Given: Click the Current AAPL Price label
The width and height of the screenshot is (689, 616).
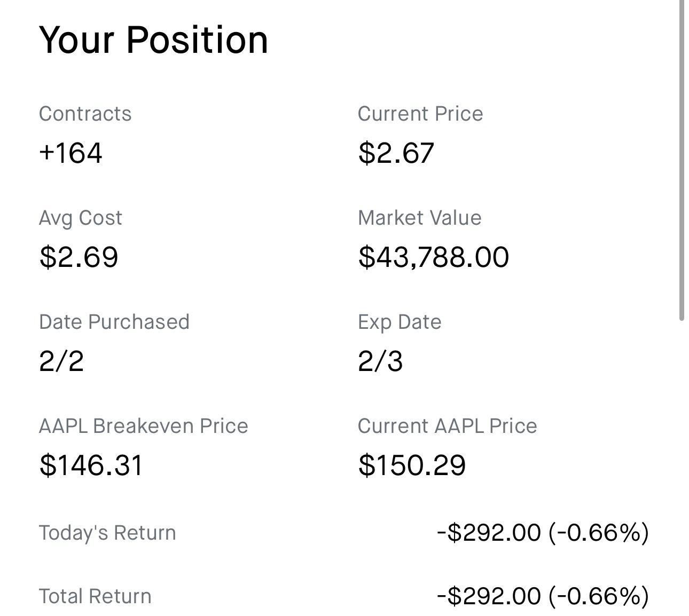Looking at the screenshot, I should click(x=447, y=426).
